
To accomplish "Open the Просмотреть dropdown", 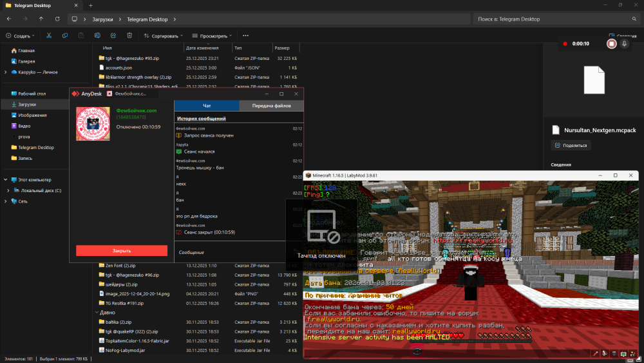I will point(212,35).
